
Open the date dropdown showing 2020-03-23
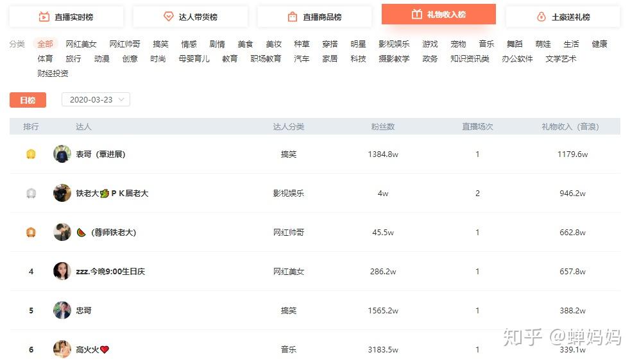tap(96, 100)
